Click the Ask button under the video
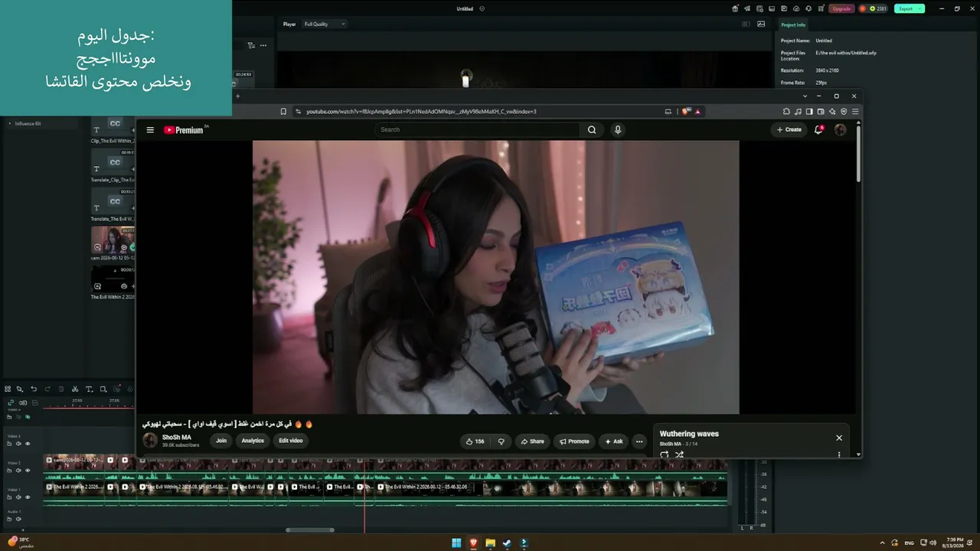 tap(614, 441)
